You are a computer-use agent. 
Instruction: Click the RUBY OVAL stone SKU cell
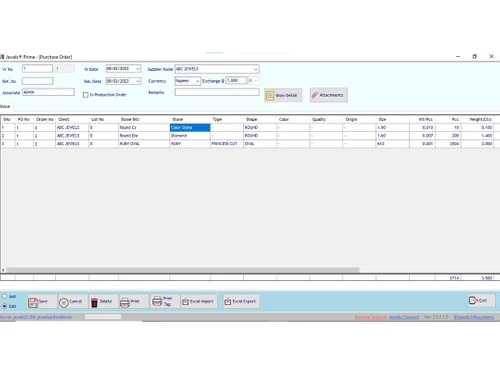[x=144, y=144]
